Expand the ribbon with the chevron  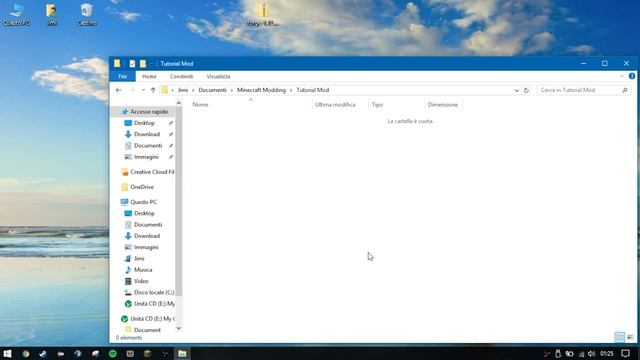(621, 76)
